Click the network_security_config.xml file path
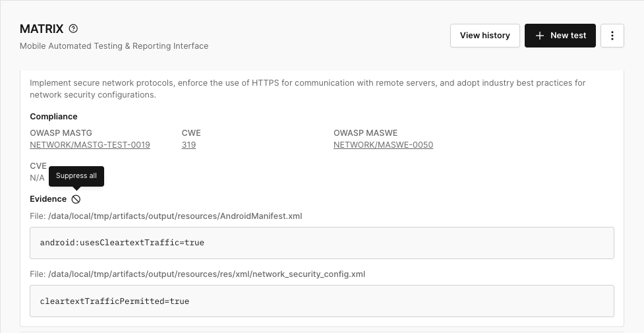The image size is (644, 333). pyautogui.click(x=206, y=274)
